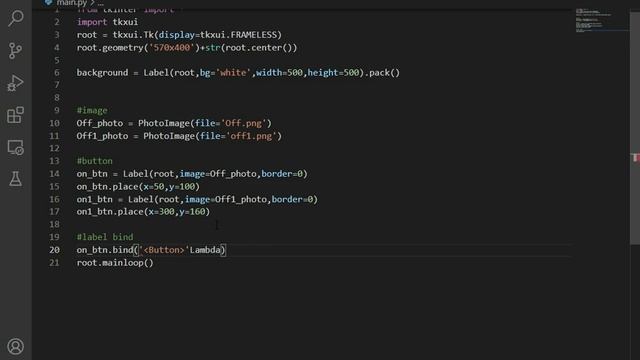Open the Testing flask view
Image resolution: width=640 pixels, height=360 pixels.
[16, 179]
